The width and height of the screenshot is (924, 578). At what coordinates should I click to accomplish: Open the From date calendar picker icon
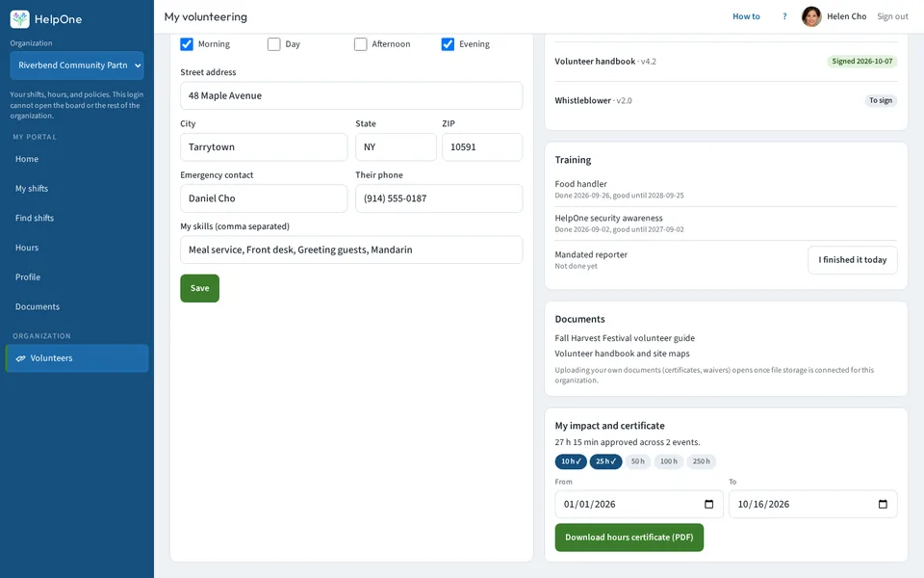point(709,504)
